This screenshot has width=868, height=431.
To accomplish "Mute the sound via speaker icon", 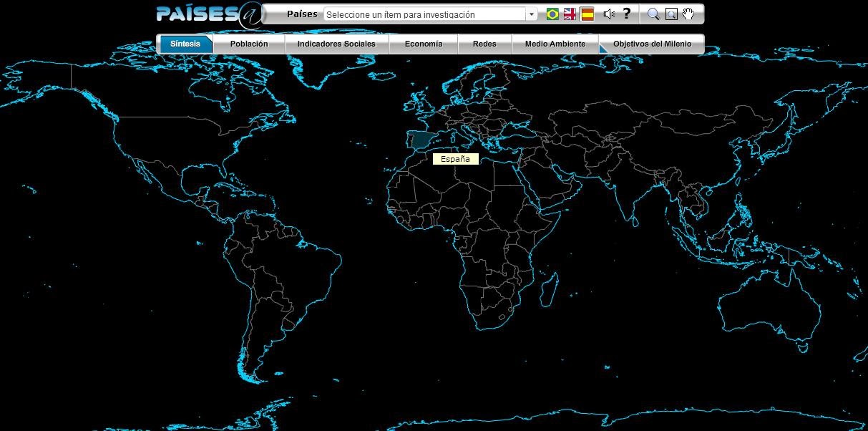I will (609, 13).
